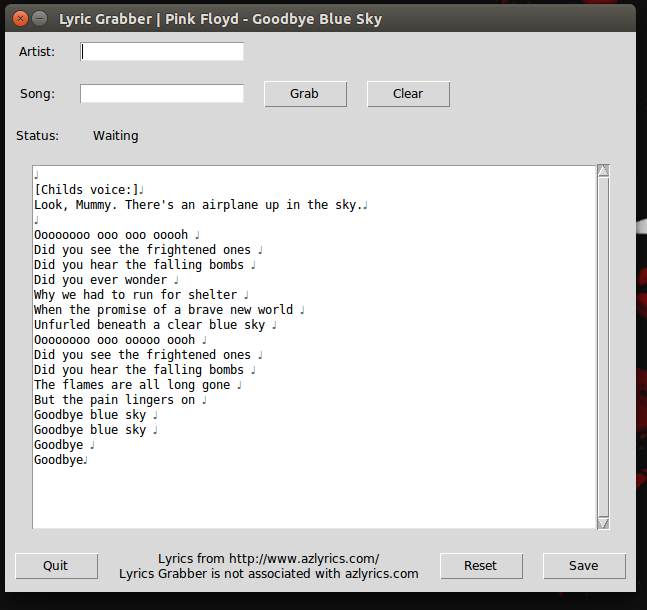Click the Grab button
647x610 pixels.
point(305,94)
